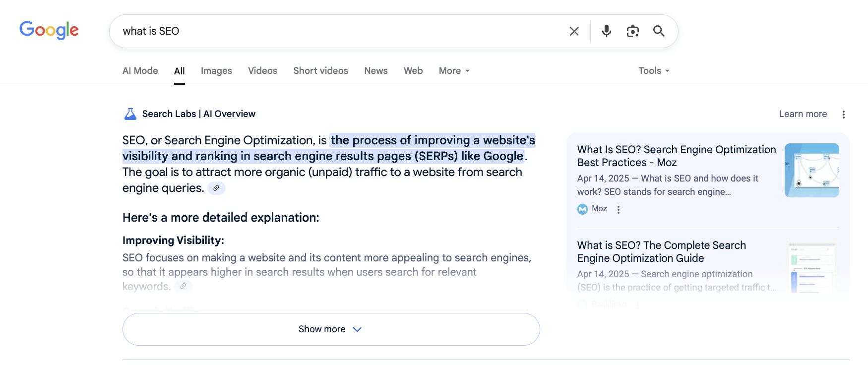Viewport: 868px width, 365px height.
Task: Click the 'Apr 14, 2025 — What is SEO and how does it' snippet
Action: (x=668, y=179)
